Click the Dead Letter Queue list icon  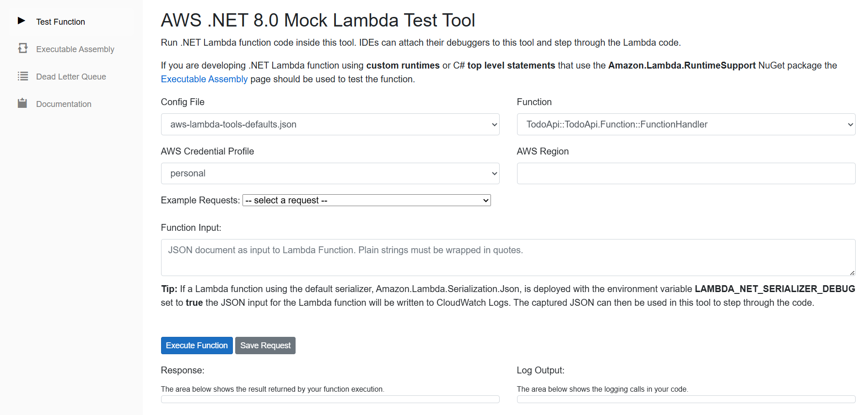(x=22, y=76)
